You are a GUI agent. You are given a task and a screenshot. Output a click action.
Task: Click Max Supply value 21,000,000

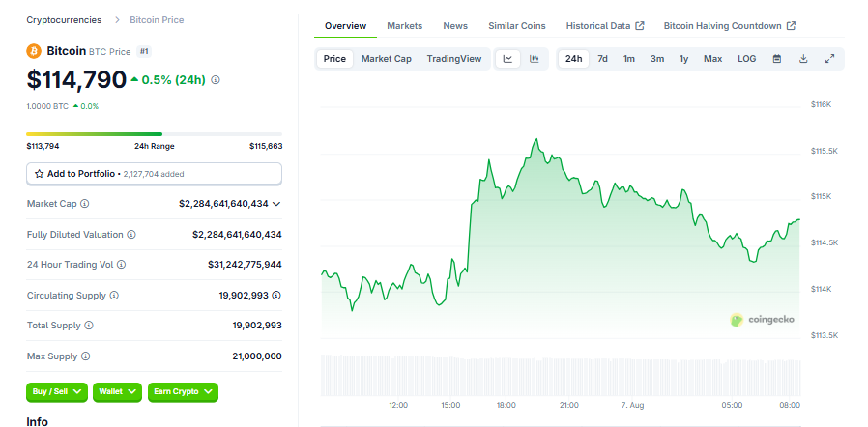click(257, 356)
